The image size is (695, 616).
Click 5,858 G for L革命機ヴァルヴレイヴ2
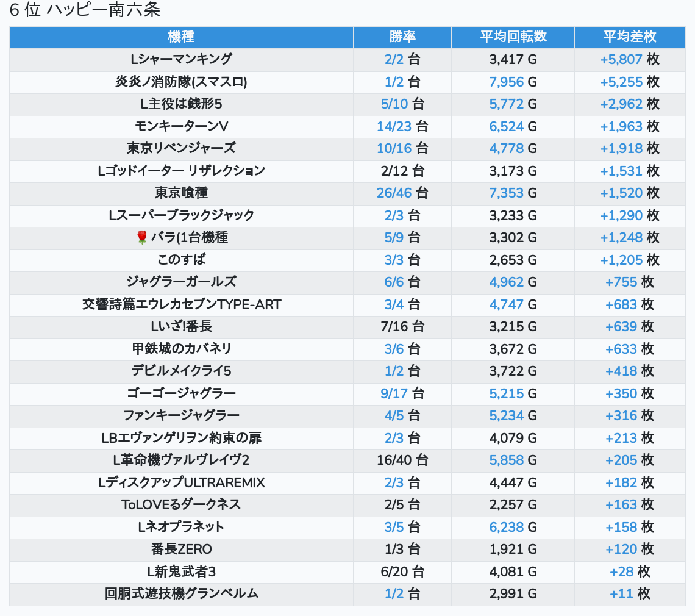coord(506,460)
